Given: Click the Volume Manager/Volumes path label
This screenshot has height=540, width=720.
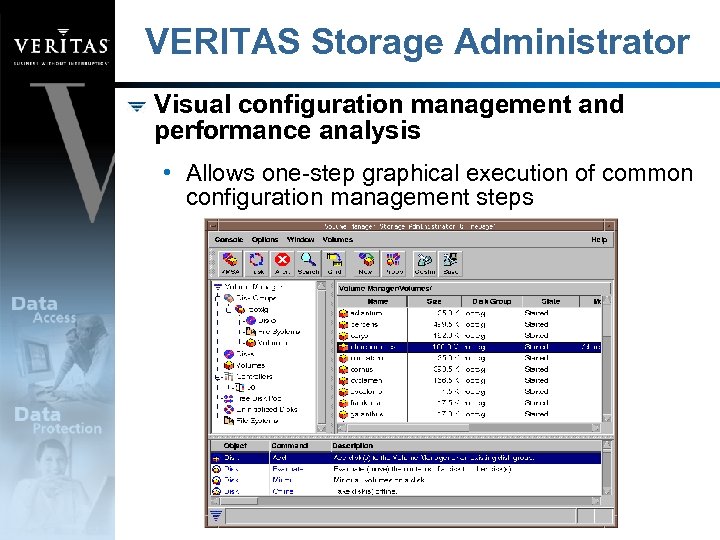Looking at the screenshot, I should (x=384, y=289).
